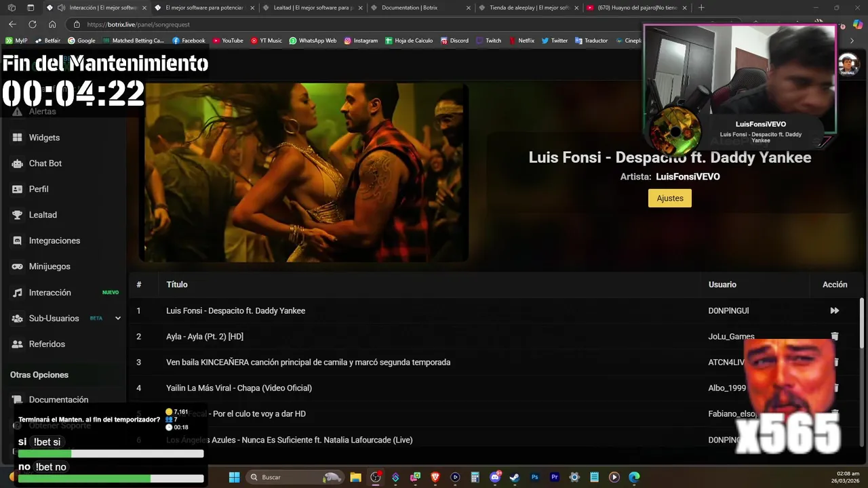Click the Despacito video thumbnail
The height and width of the screenshot is (488, 868).
[x=304, y=172]
